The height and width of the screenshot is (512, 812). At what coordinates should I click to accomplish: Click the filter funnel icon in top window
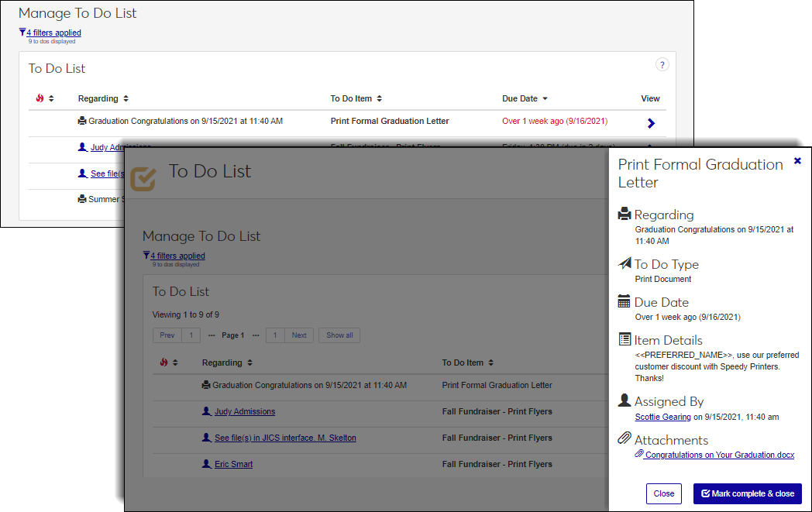22,33
